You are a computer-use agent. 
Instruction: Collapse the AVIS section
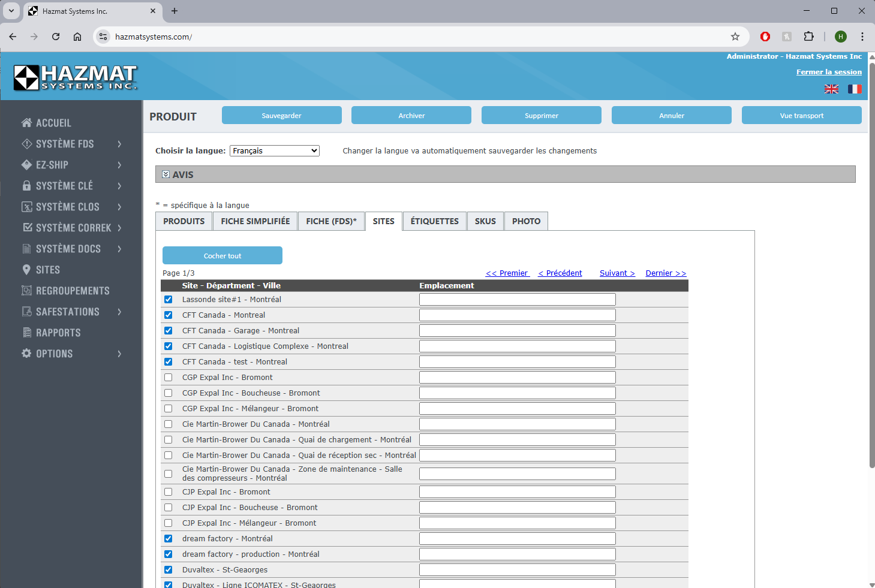166,174
